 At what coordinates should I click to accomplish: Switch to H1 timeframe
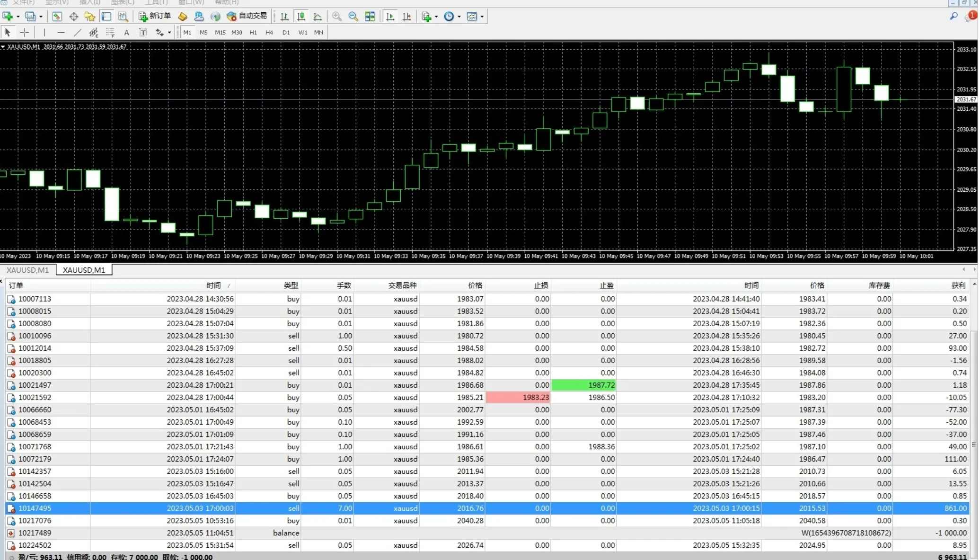(253, 32)
